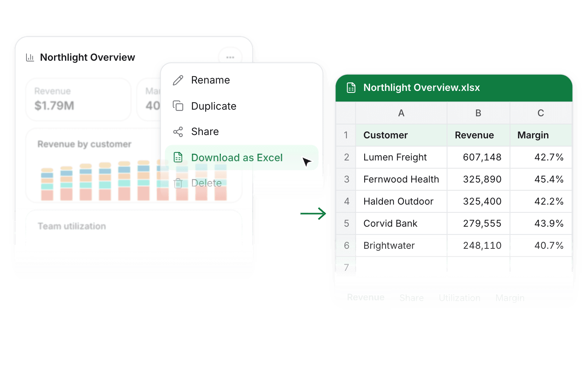
Task: Click the trash icon next to Delete
Action: tap(178, 183)
